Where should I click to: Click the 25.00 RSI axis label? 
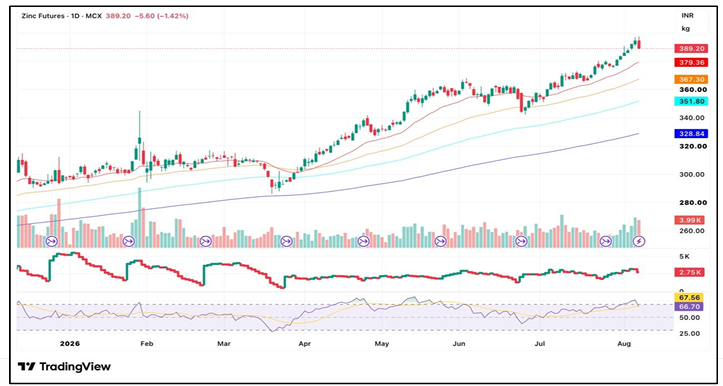point(690,333)
